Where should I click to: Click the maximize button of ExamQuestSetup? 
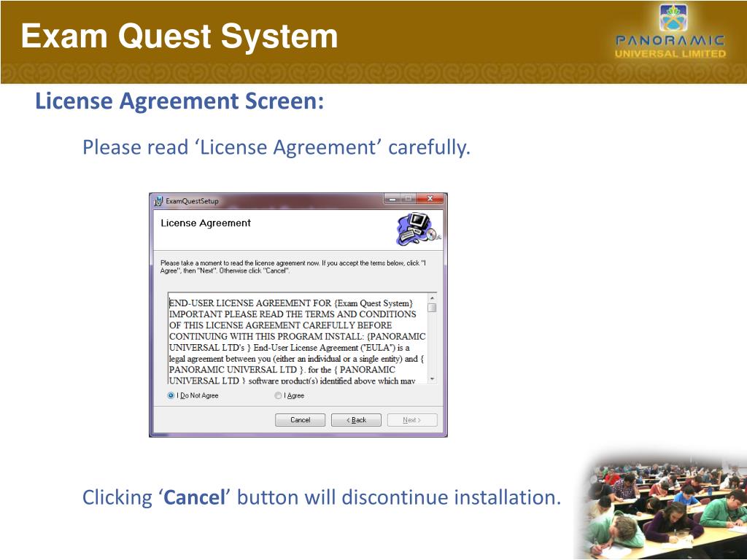point(409,198)
